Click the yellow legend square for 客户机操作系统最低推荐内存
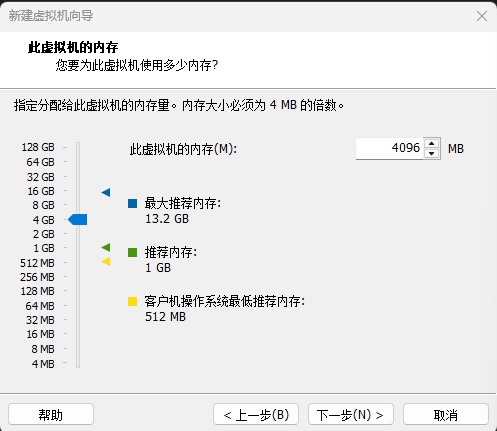Viewport: 497px width, 431px height. click(x=132, y=301)
